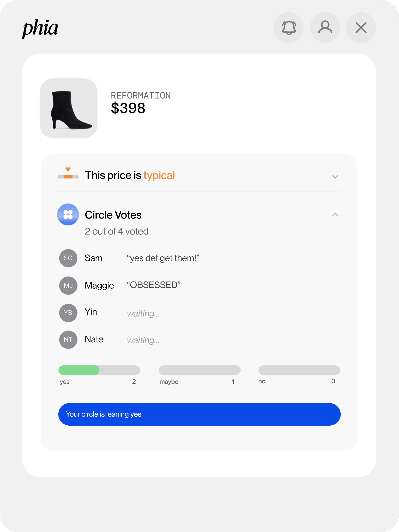Screen dimensions: 399x532
Task: Select Maggie's MJ avatar
Action: 68,286
